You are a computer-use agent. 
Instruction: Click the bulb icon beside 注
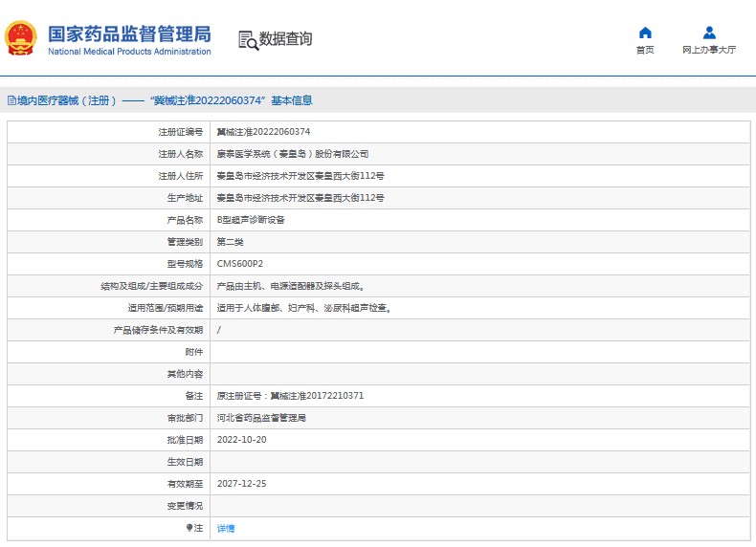click(189, 528)
